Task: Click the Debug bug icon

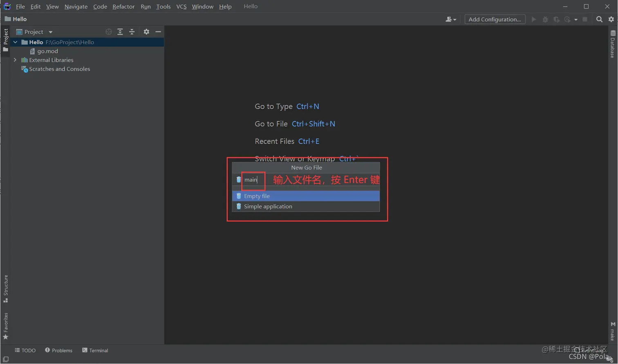Action: (x=545, y=19)
